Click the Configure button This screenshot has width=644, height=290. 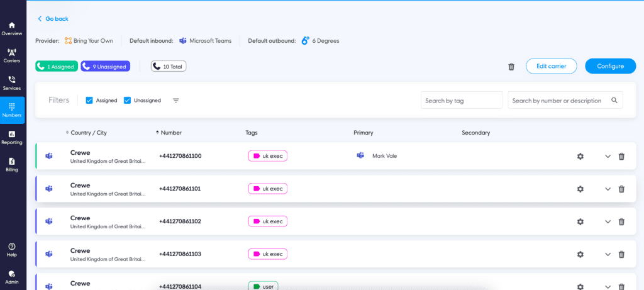point(610,66)
